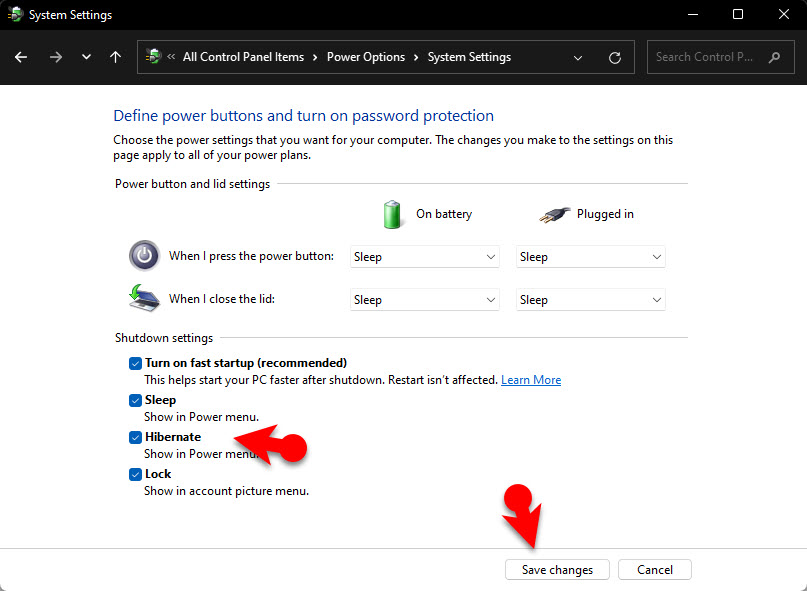Click the Cancel button

(x=655, y=570)
